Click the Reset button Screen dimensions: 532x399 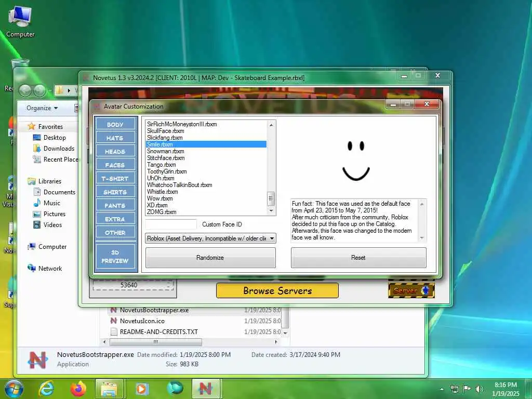coord(358,258)
